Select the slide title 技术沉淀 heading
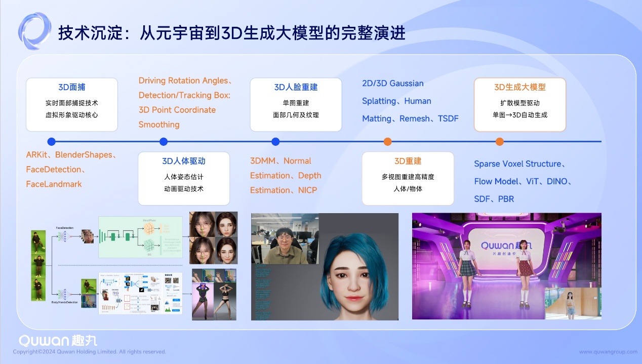This screenshot has width=642, height=364. [231, 33]
